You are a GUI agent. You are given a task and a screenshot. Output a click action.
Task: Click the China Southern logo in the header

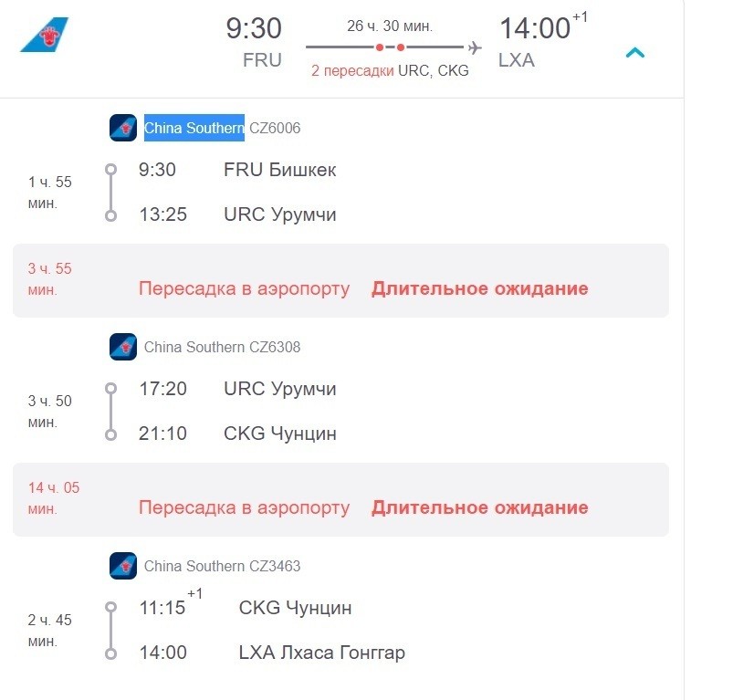pos(44,35)
